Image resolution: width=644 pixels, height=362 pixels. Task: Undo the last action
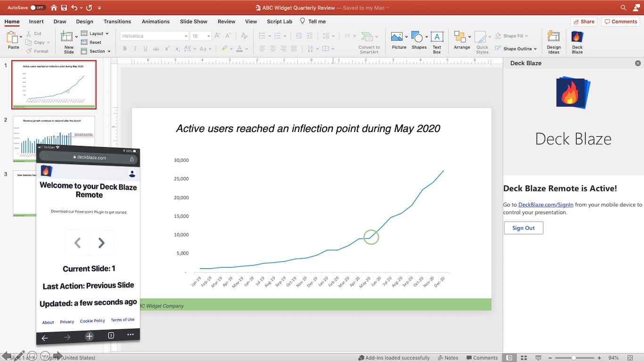(74, 8)
